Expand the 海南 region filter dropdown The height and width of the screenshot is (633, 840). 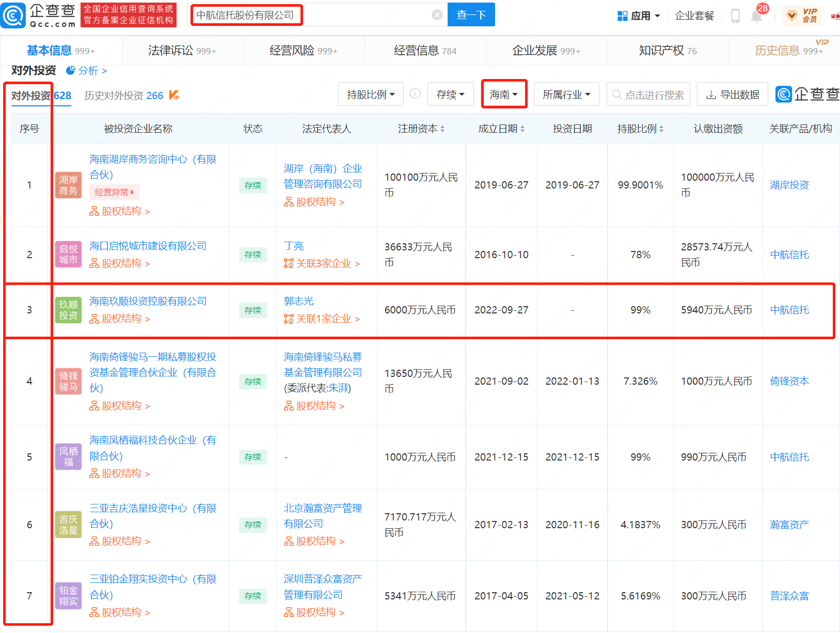[x=504, y=94]
